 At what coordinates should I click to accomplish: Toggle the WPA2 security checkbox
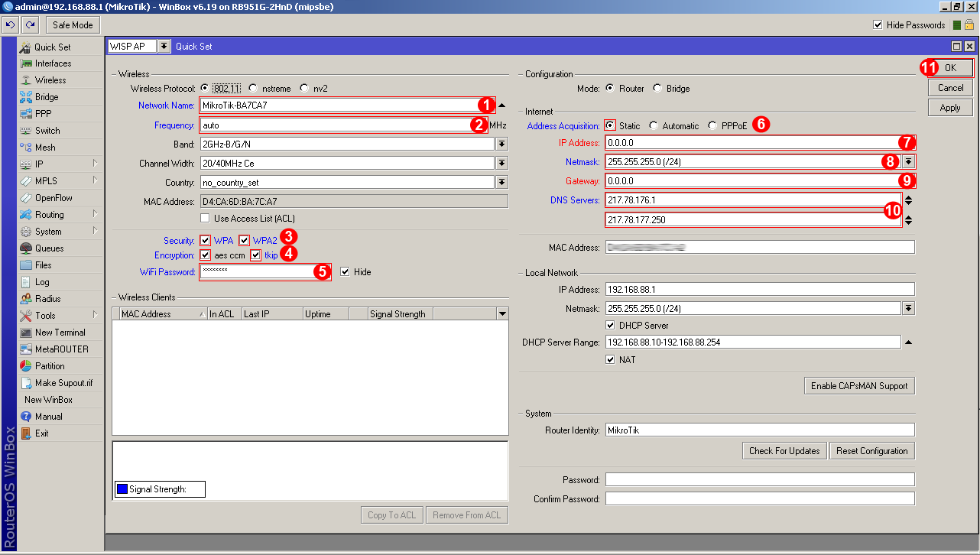tap(245, 241)
